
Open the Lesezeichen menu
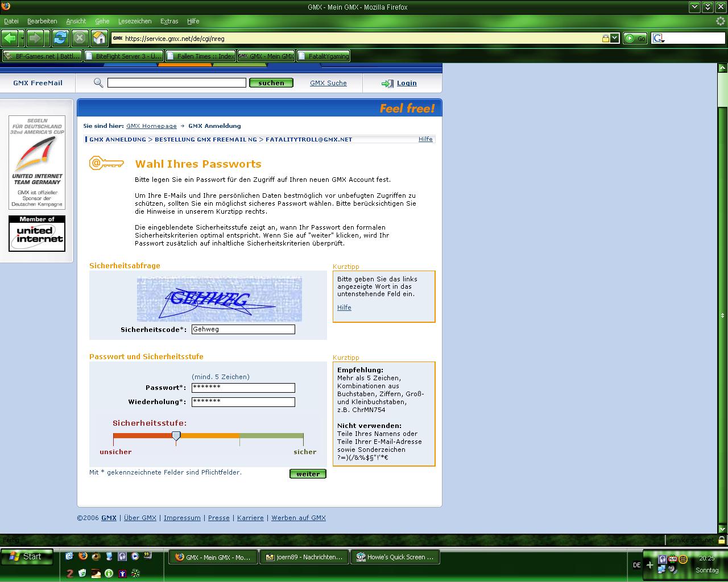135,21
